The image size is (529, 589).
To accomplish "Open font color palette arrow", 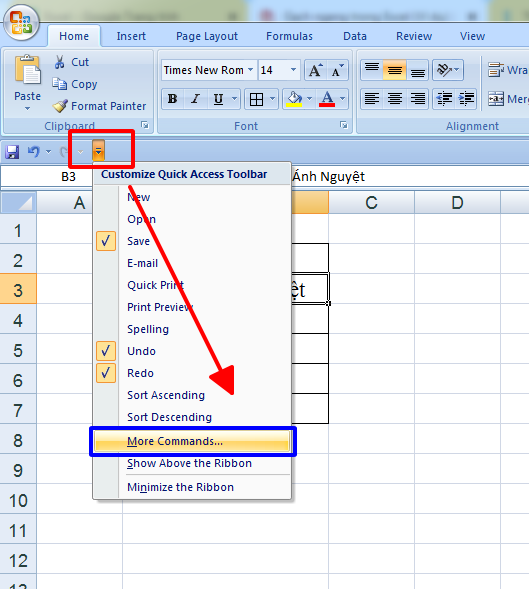I will click(x=342, y=99).
